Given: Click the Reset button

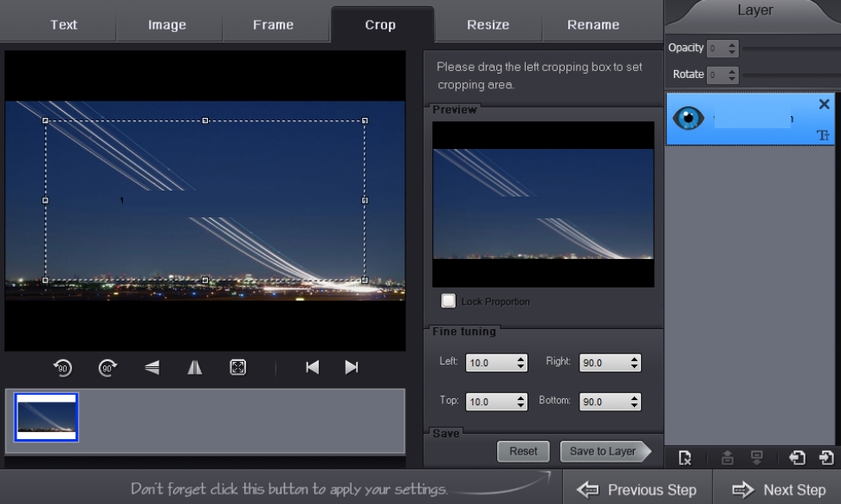Looking at the screenshot, I should 523,451.
